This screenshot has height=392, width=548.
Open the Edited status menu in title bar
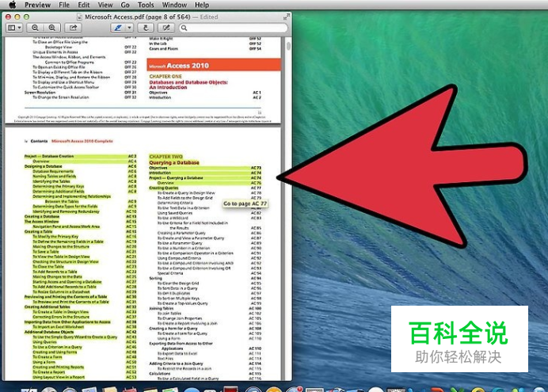pos(209,17)
